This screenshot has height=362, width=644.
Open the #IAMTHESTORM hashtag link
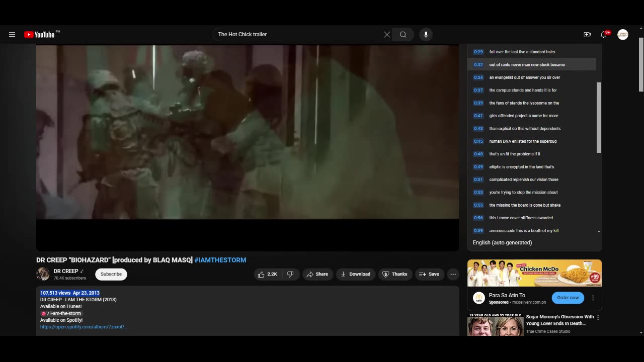tap(220, 260)
